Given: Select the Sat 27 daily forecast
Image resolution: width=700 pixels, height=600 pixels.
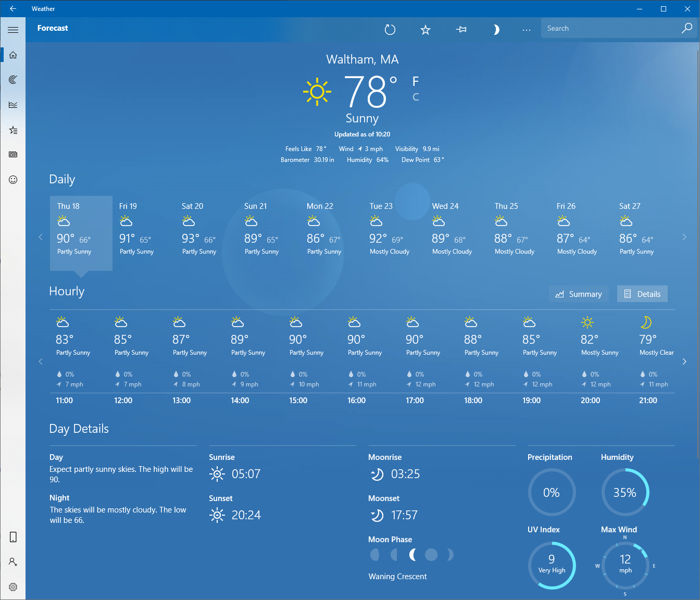Looking at the screenshot, I should click(x=644, y=233).
